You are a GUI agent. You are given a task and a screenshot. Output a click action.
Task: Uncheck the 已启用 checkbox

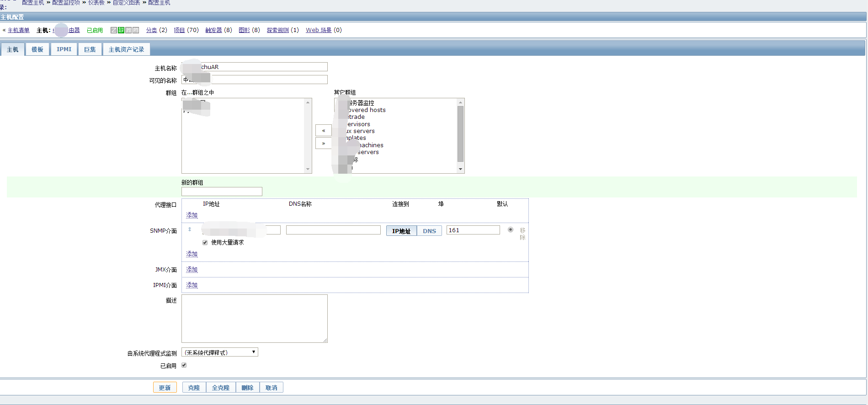[184, 365]
